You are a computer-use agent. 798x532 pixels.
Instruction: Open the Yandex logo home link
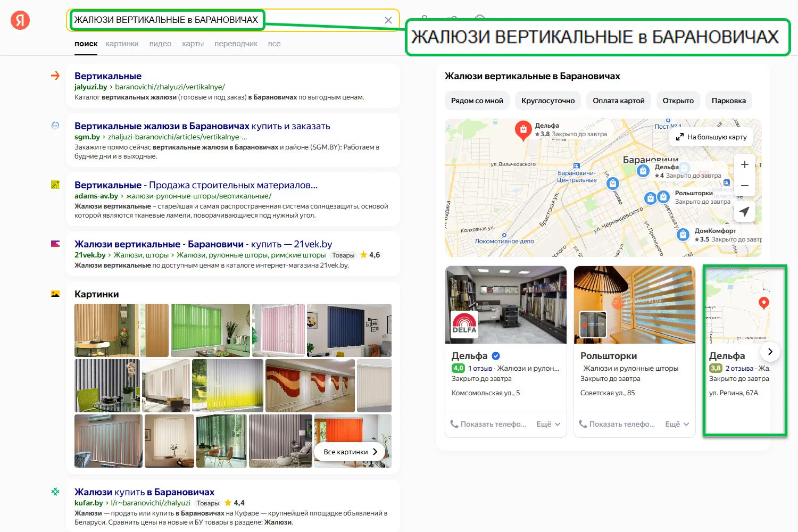click(20, 20)
